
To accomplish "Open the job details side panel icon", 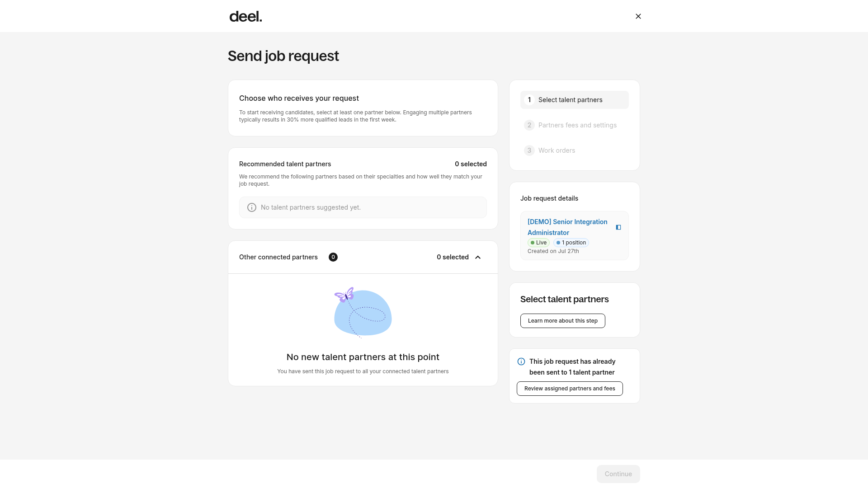I will [x=618, y=227].
